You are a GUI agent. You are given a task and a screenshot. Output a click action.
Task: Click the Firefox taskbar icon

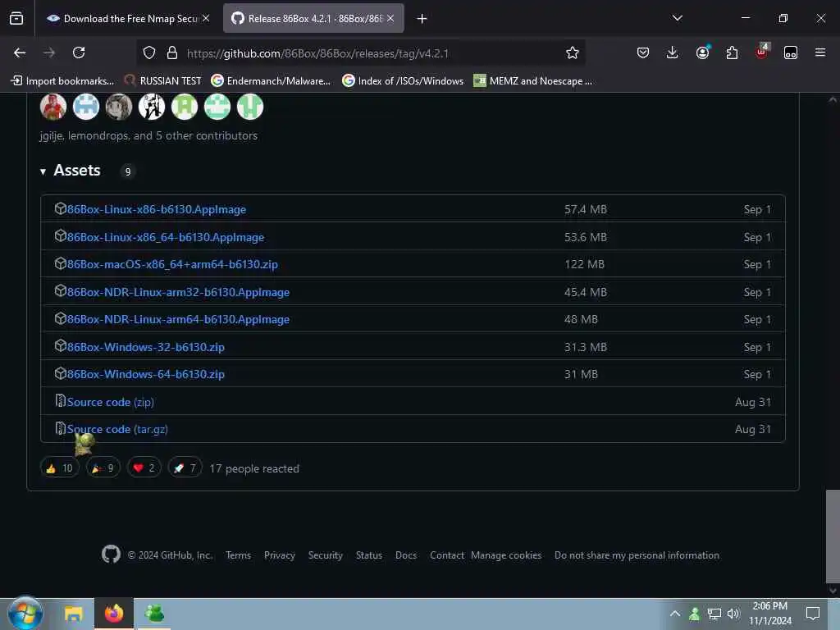(x=113, y=614)
